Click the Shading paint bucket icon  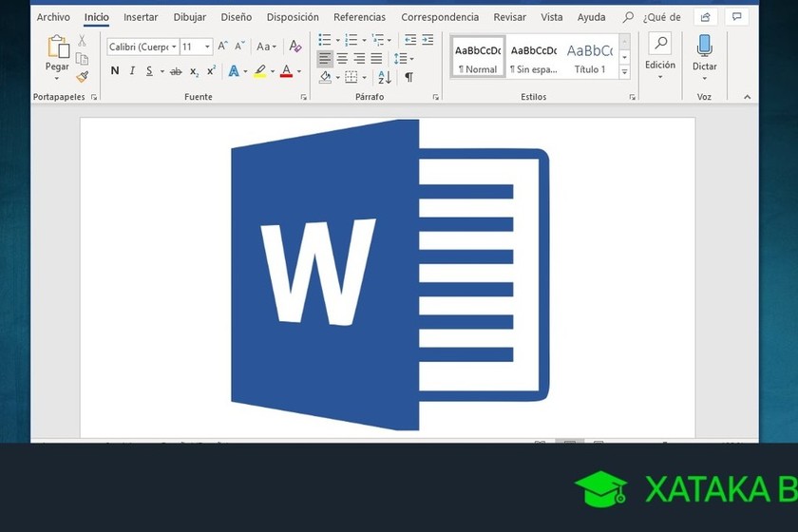pos(325,77)
